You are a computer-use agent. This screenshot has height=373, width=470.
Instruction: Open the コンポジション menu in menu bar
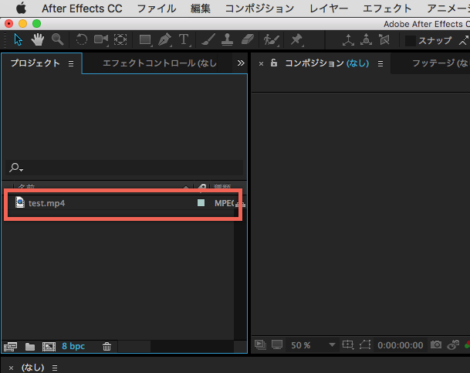(x=260, y=9)
